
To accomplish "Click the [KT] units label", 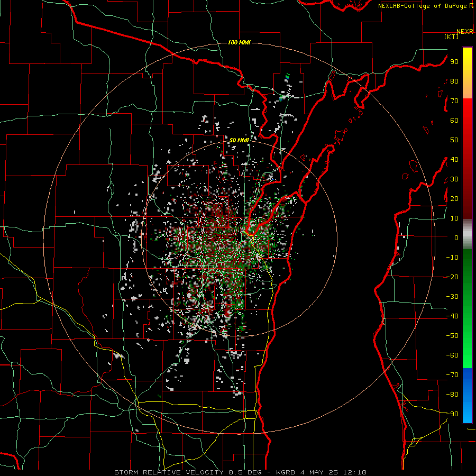I will 452,36.
